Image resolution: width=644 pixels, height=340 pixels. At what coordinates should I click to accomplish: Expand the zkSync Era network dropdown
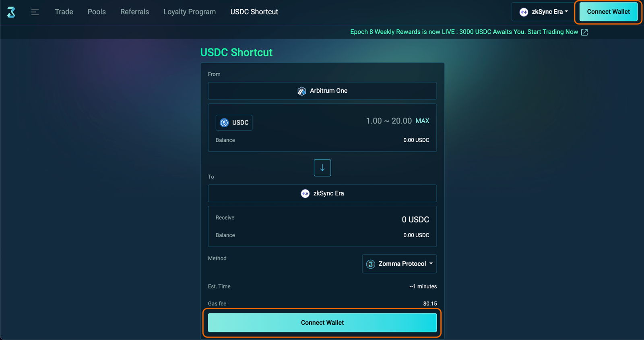point(543,12)
